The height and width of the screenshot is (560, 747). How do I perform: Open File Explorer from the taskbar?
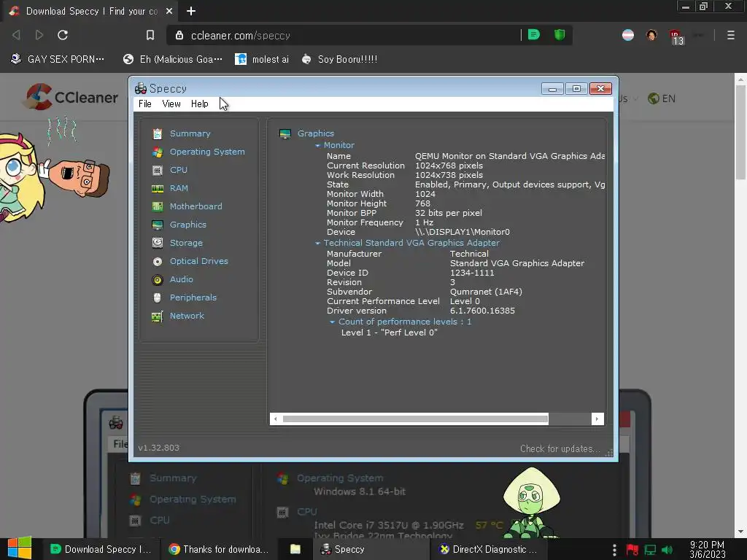(x=295, y=549)
